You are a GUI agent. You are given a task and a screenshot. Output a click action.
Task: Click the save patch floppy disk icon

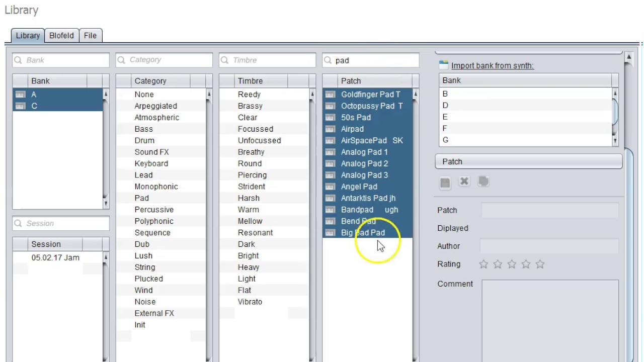445,183
